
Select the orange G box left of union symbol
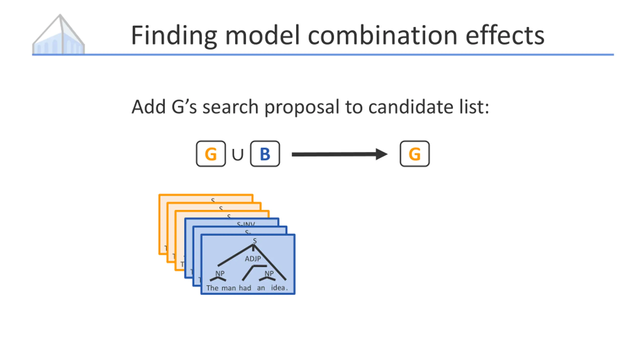click(x=211, y=154)
